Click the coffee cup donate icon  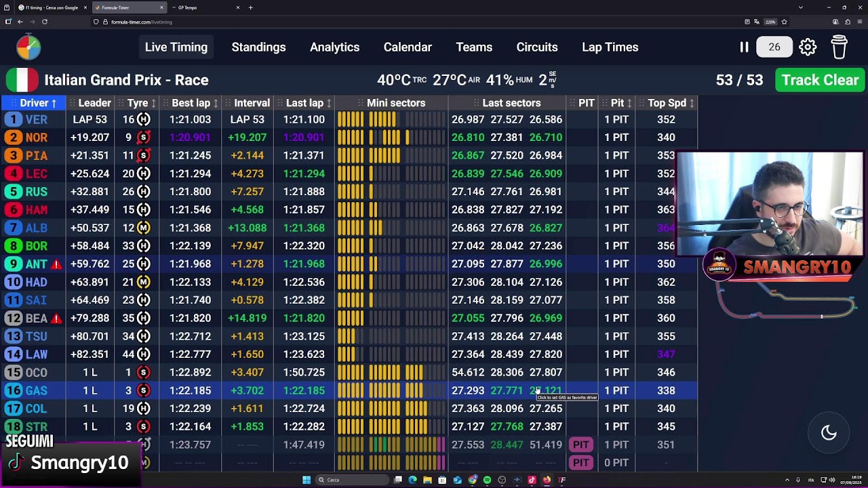[x=839, y=47]
